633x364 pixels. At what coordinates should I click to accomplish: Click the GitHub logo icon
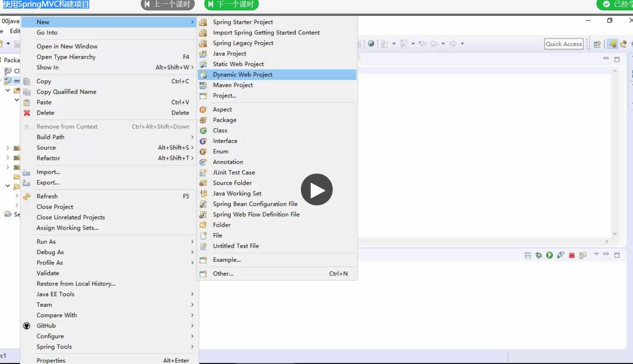pyautogui.click(x=27, y=326)
